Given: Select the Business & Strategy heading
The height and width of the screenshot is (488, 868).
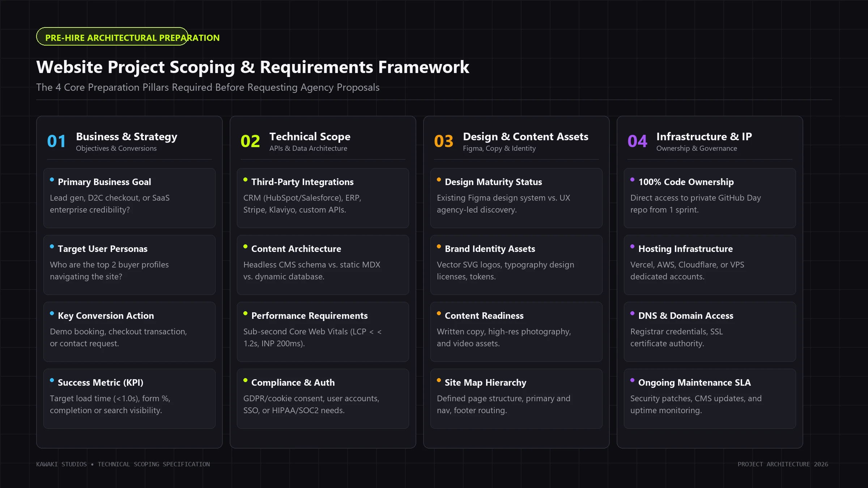Looking at the screenshot, I should (x=127, y=137).
